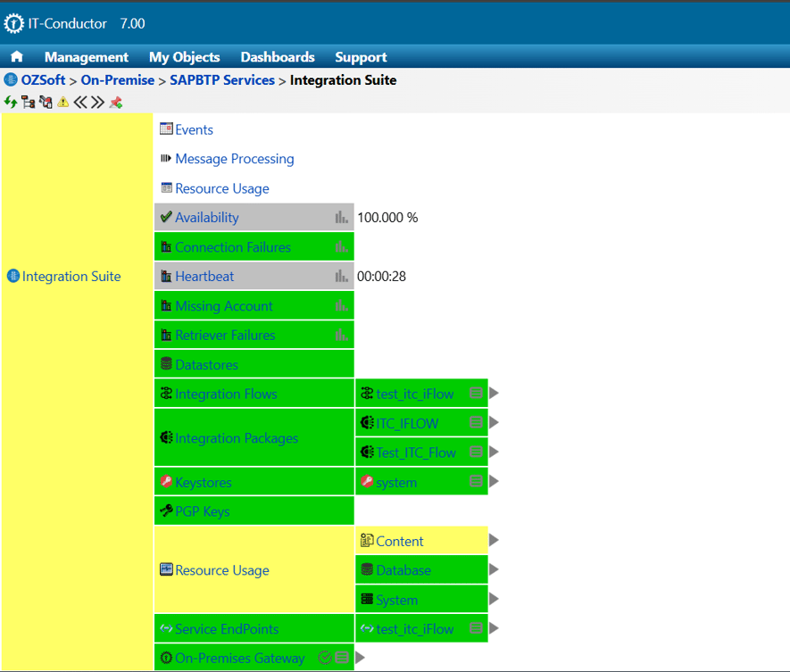Click the IT-Conductor gear logo
790x672 pixels.
pos(13,23)
